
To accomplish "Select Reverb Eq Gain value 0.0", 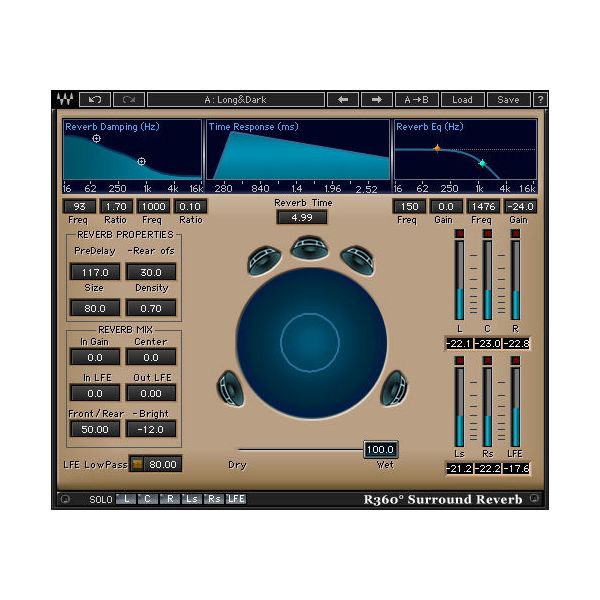I will [x=446, y=206].
